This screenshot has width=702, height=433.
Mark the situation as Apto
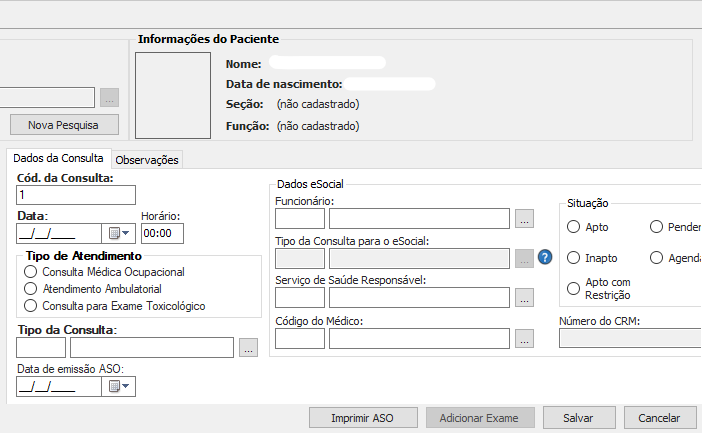click(574, 227)
